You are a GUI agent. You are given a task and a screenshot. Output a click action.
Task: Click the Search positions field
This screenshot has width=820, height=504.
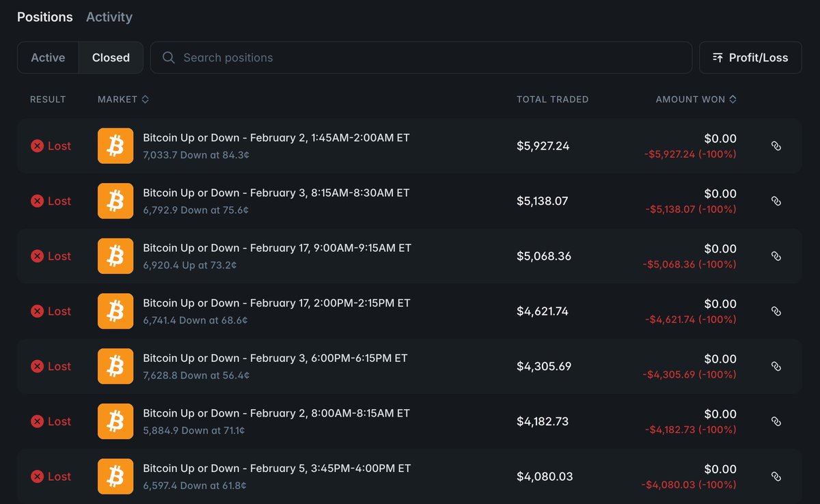coord(421,58)
